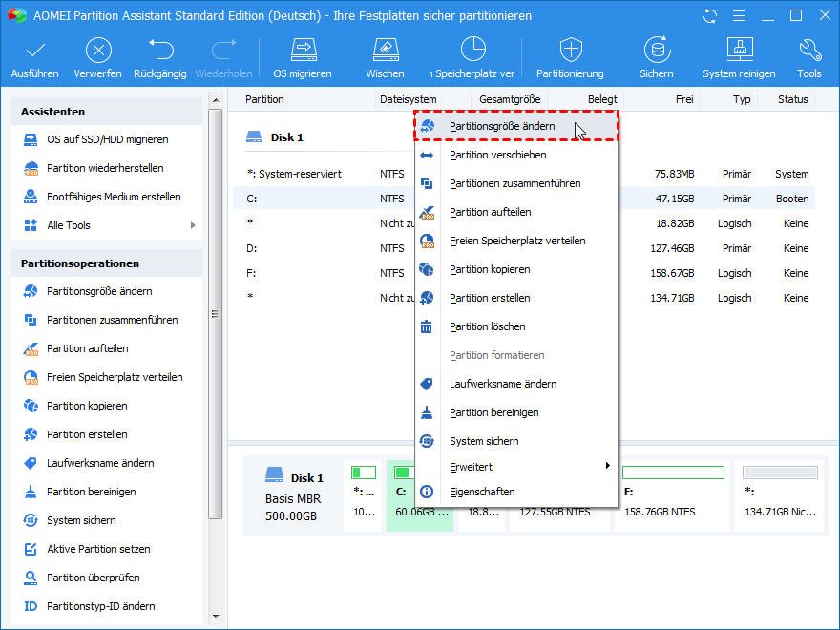Viewport: 840px width, 630px height.
Task: Click the Belegt column header
Action: click(602, 99)
